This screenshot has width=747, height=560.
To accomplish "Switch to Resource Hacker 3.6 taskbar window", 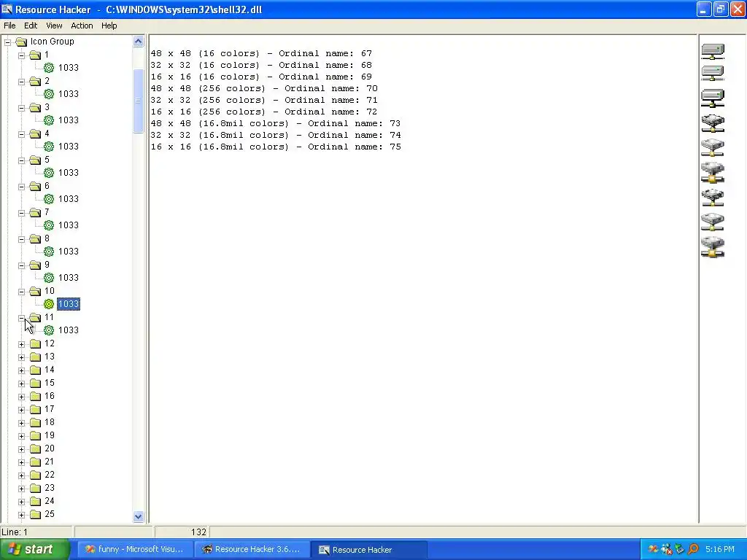I will (x=252, y=550).
